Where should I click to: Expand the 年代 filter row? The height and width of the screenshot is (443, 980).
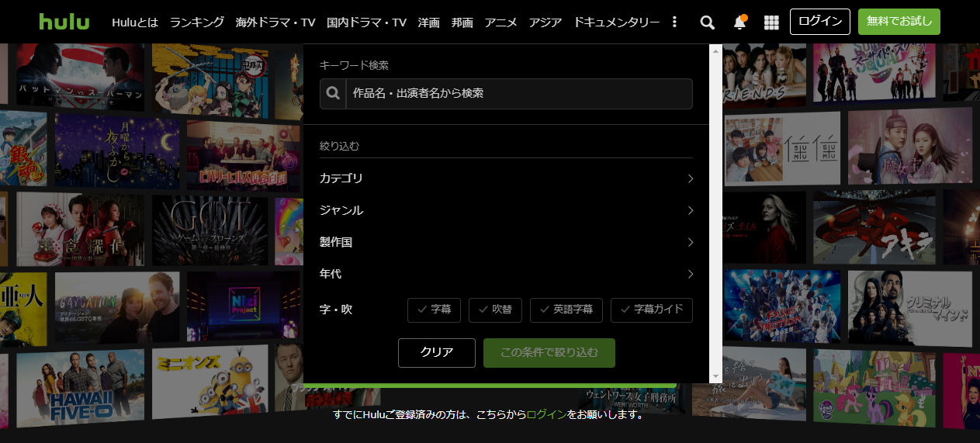pos(506,274)
